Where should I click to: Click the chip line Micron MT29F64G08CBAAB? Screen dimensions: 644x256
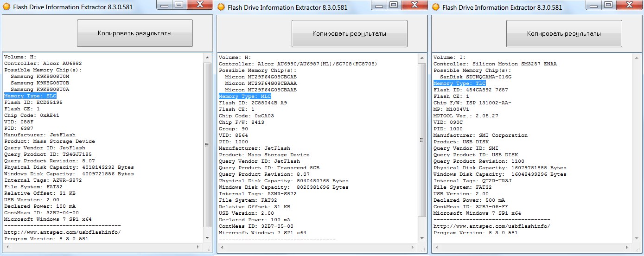click(261, 89)
